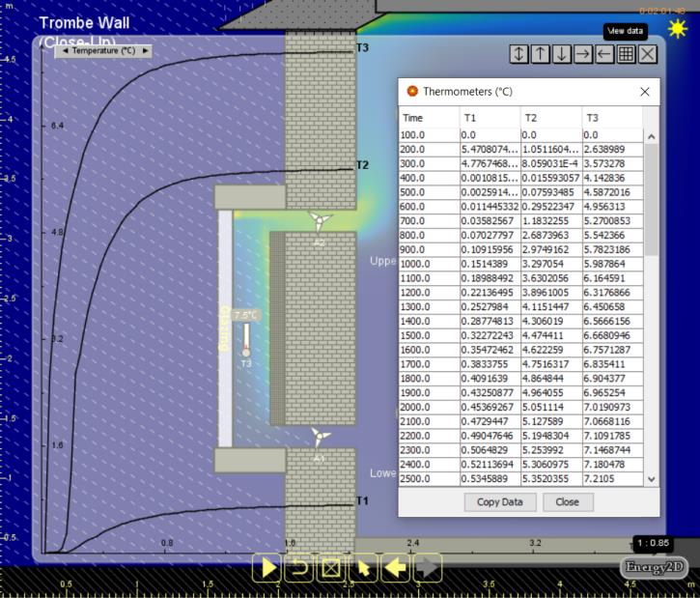Image resolution: width=700 pixels, height=598 pixels.
Task: Click the Run simulation play button
Action: click(266, 567)
